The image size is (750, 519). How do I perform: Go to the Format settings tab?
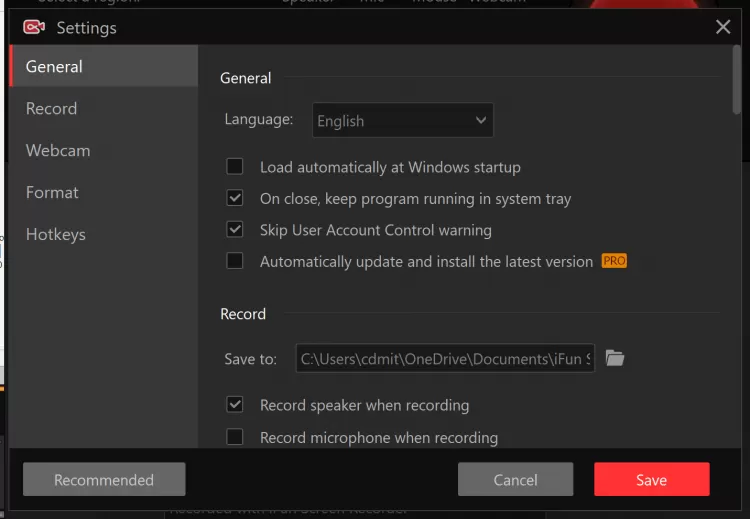(52, 193)
